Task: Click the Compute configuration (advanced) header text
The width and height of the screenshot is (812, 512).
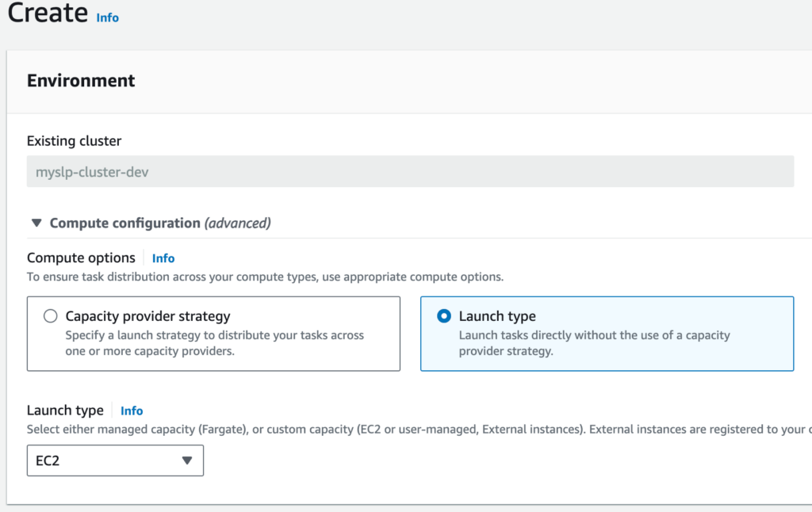Action: coord(159,224)
